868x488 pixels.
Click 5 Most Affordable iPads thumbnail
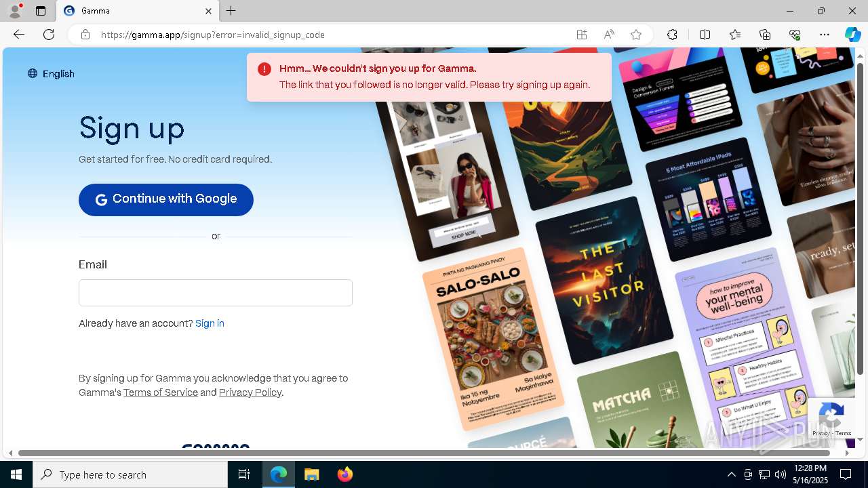coord(709,199)
